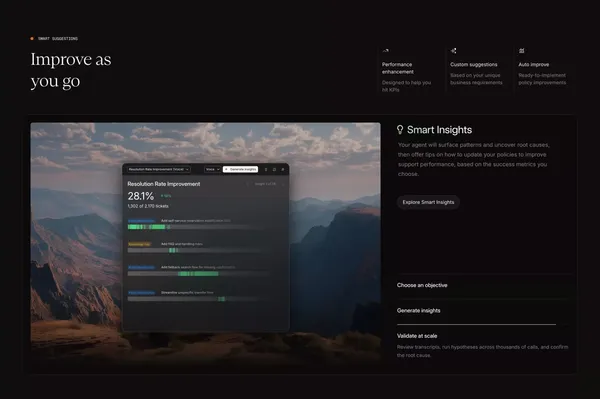Screen dimensions: 600x399
Task: Click the Auto improve icon
Action: [522, 50]
